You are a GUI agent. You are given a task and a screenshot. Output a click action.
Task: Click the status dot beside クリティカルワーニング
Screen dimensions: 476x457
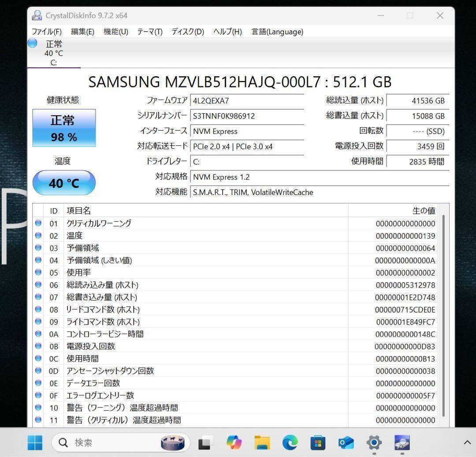38,223
